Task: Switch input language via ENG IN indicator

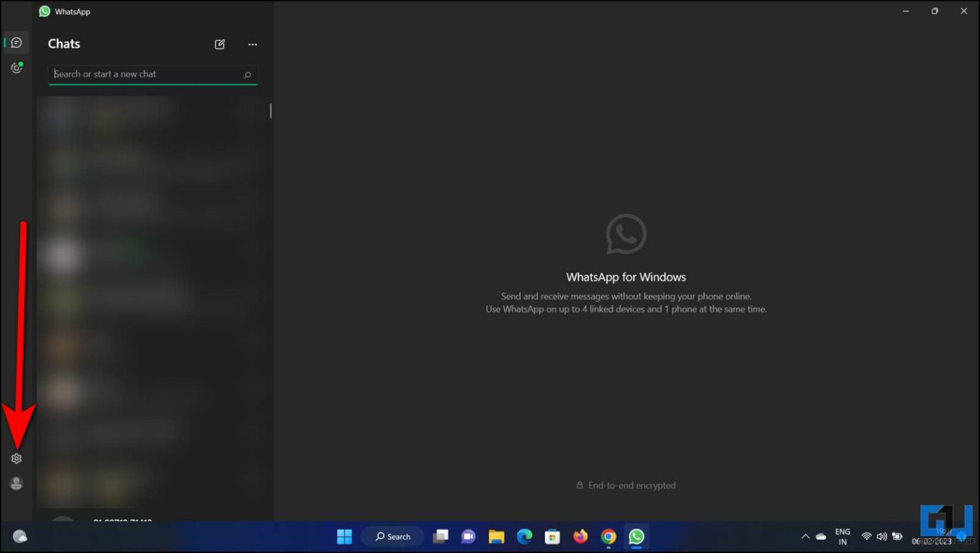Action: click(x=842, y=536)
